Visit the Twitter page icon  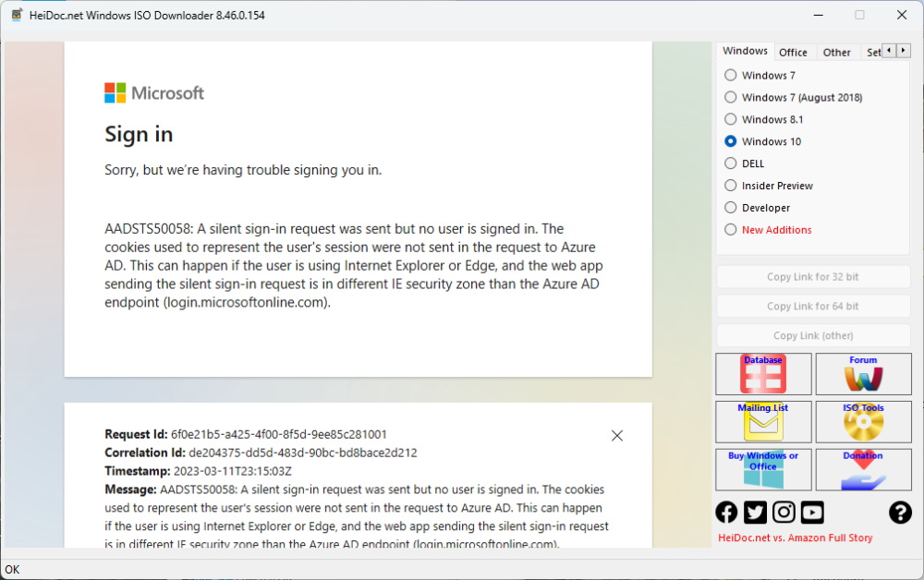coord(755,513)
